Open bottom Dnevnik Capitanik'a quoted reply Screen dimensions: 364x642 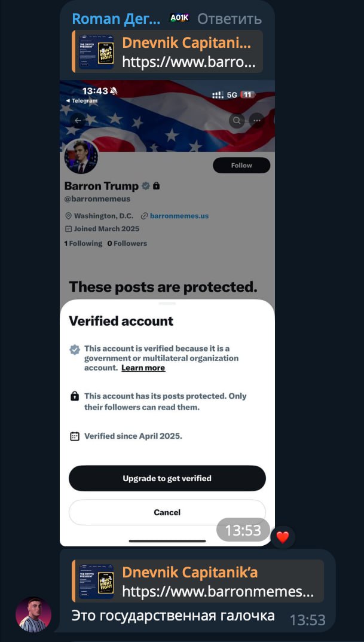(x=198, y=581)
